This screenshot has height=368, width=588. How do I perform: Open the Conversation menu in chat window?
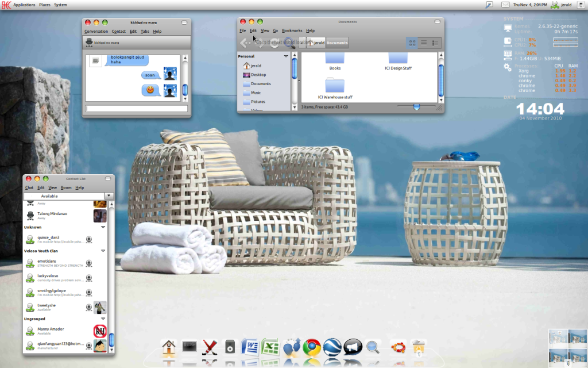click(96, 32)
